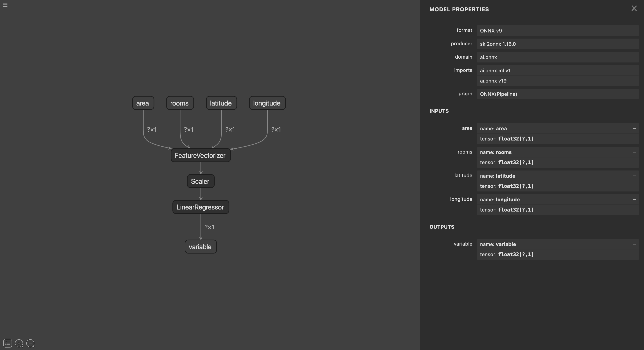Click the rooms input node
Image resolution: width=644 pixels, height=350 pixels.
[180, 103]
